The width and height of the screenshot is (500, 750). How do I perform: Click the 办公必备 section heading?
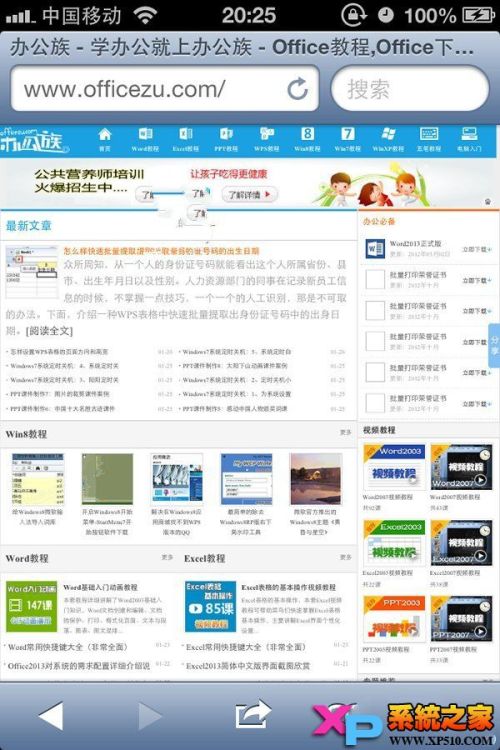(x=379, y=221)
